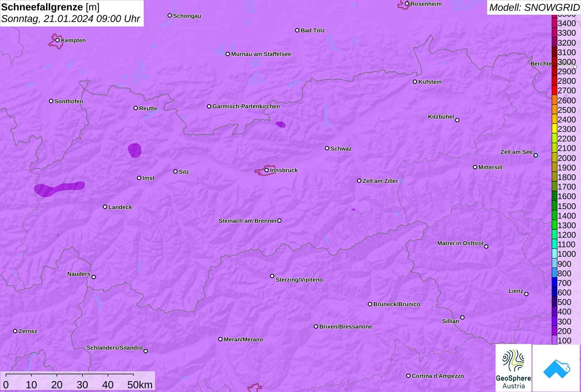Image resolution: width=581 pixels, height=392 pixels.
Task: Click the elongated dark purple patch west of Landeck
Action: [59, 189]
